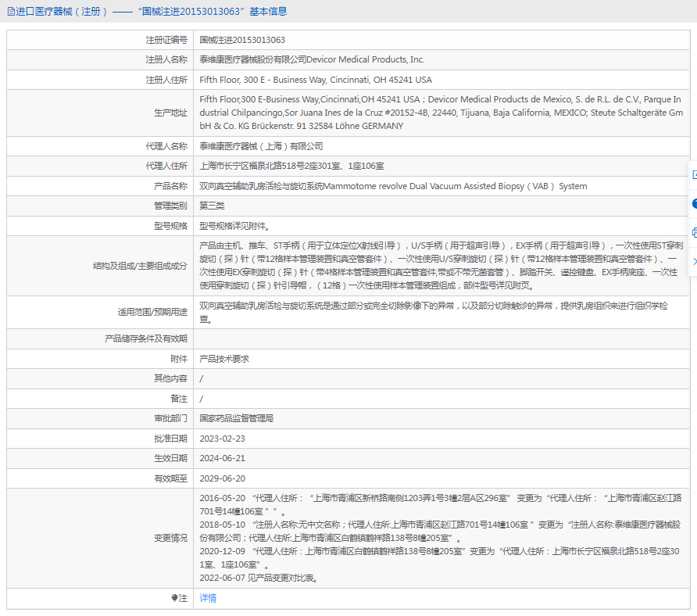697x616 pixels.
Task: Click the registrant address in Cincinnati cell
Action: (316, 80)
